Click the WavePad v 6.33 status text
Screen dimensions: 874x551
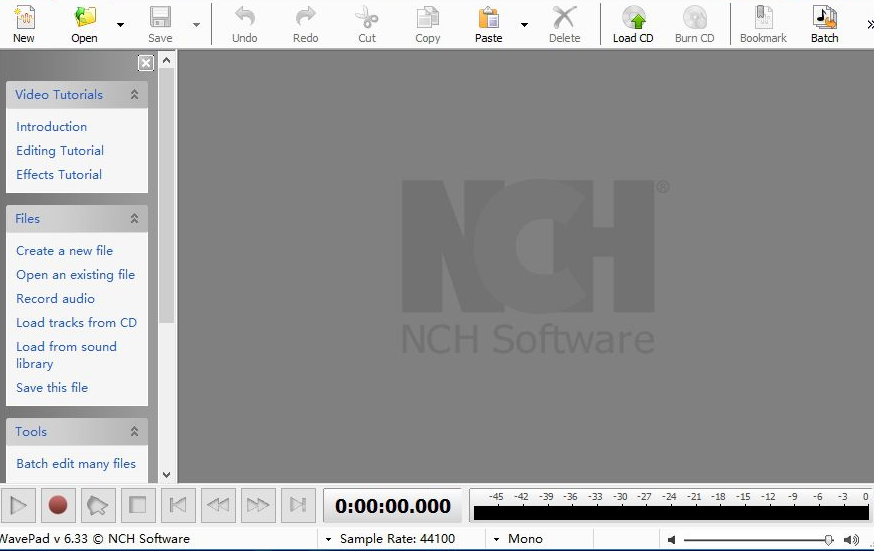[x=94, y=539]
